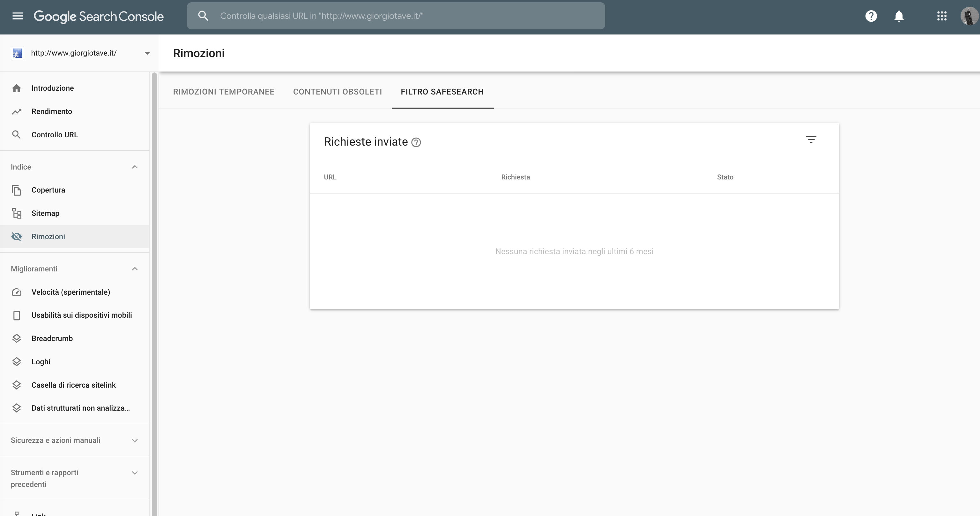Click the Copertura pages icon
980x516 pixels.
[x=16, y=190]
